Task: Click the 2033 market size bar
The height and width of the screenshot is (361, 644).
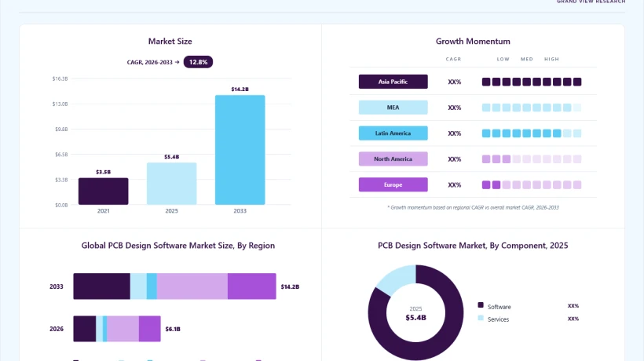Action: [240, 150]
